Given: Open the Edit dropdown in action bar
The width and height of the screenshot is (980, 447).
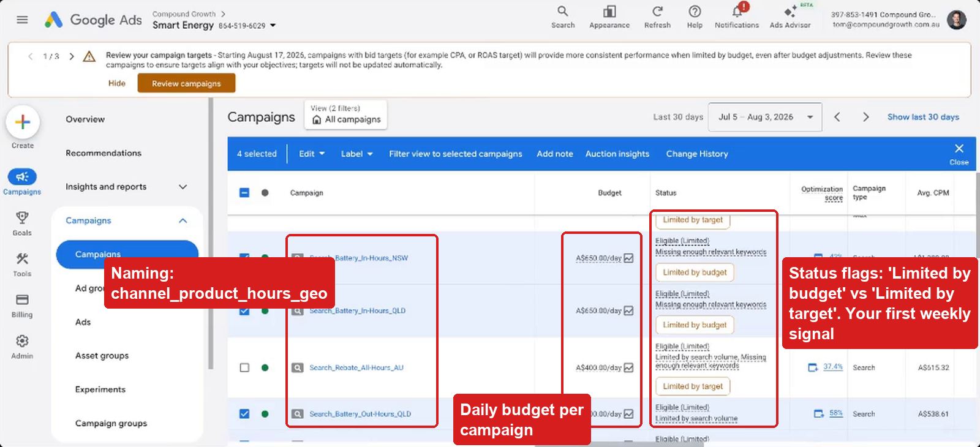Looking at the screenshot, I should (312, 154).
